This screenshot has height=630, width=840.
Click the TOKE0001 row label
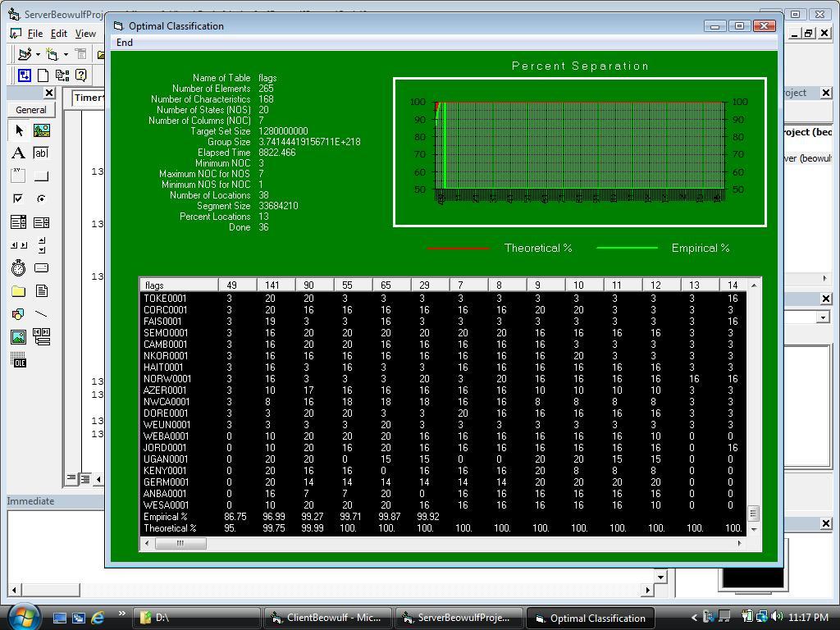click(x=165, y=299)
